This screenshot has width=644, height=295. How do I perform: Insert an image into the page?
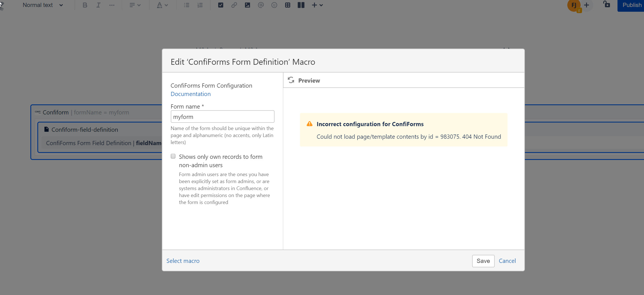coord(247,5)
